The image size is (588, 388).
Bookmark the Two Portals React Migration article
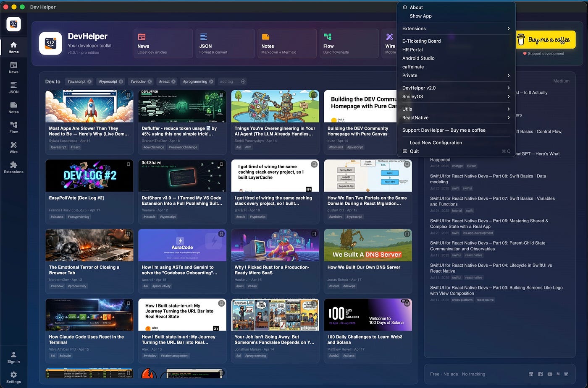tap(407, 164)
